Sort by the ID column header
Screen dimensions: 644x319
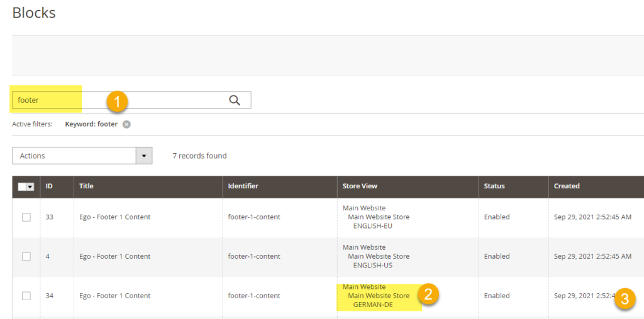point(49,187)
